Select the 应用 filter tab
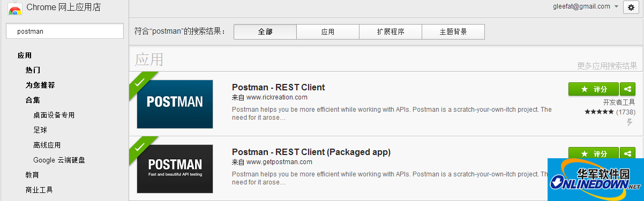Screen dimensions: 644x201 pos(328,32)
